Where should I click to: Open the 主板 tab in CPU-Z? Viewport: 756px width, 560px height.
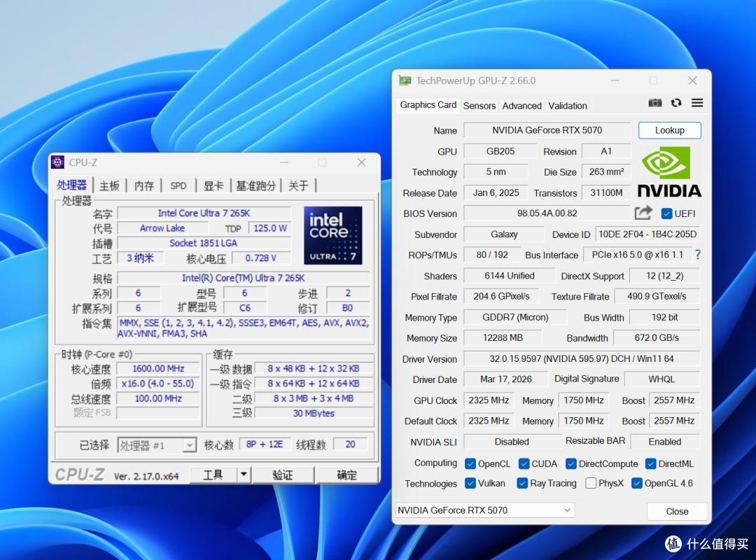[109, 185]
